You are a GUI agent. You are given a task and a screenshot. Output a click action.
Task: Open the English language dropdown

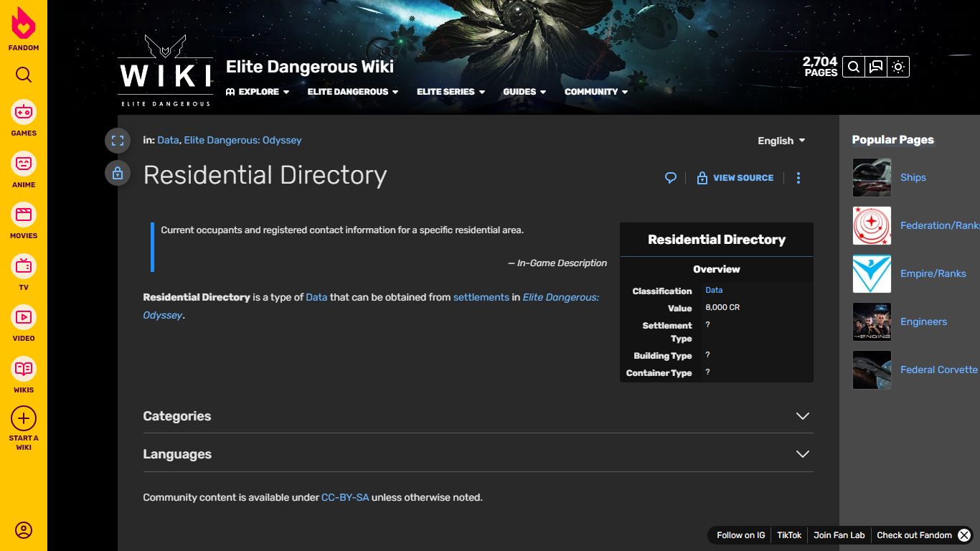(781, 141)
